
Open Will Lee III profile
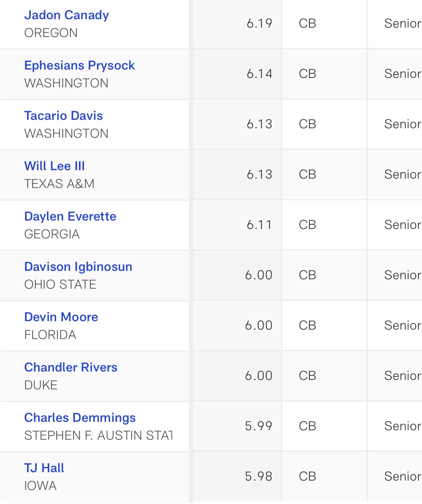[x=55, y=166]
